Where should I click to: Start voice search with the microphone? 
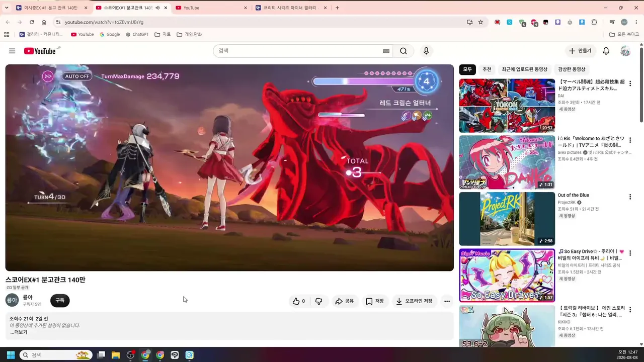pos(426,51)
